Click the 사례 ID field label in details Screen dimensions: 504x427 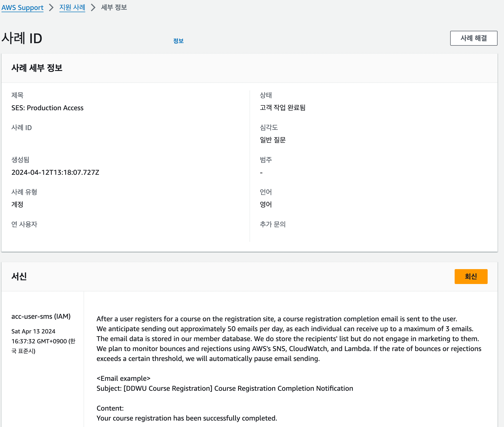22,128
